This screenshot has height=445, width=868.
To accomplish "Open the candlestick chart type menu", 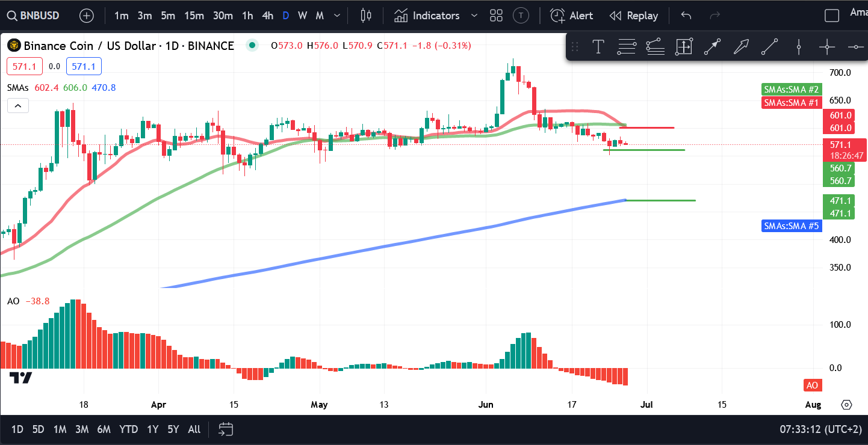I will tap(366, 16).
